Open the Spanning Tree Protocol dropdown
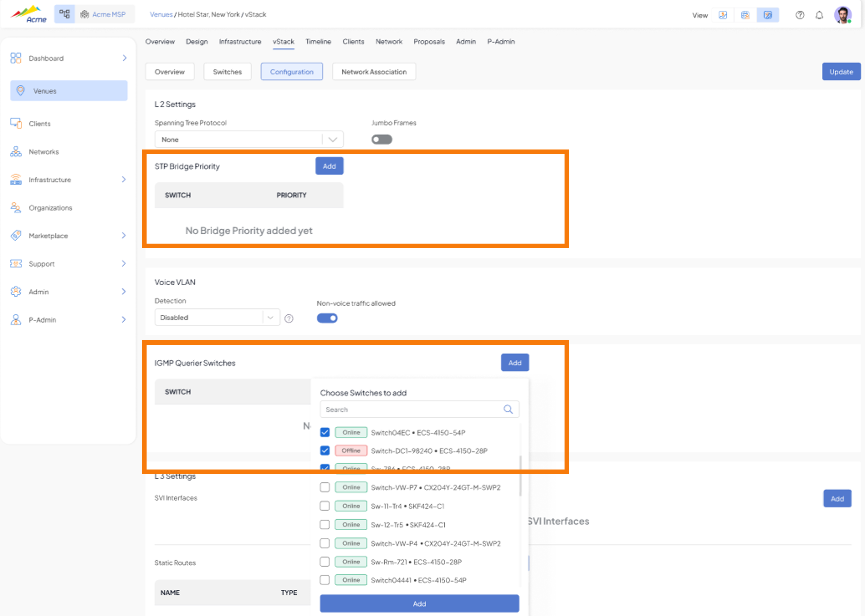 click(x=249, y=139)
